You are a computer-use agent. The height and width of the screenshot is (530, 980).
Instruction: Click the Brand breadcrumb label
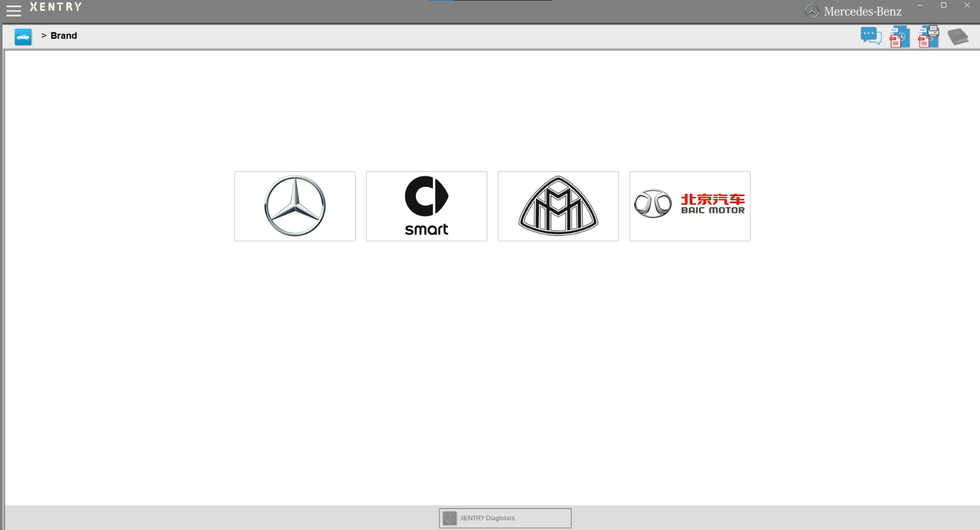[x=64, y=36]
